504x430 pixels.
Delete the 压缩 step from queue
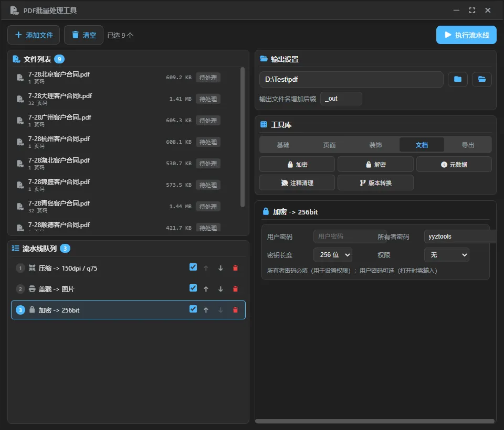pos(235,268)
